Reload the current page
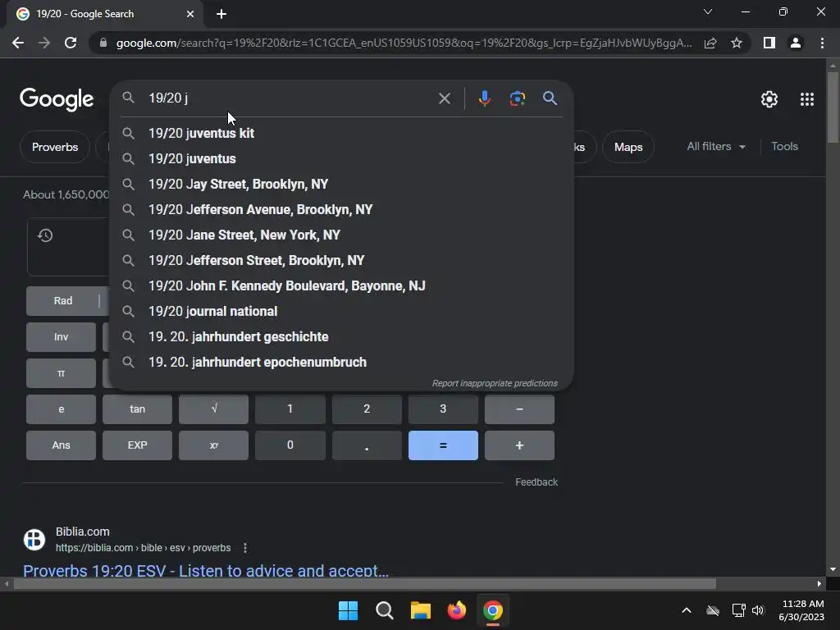The image size is (840, 630). click(71, 43)
